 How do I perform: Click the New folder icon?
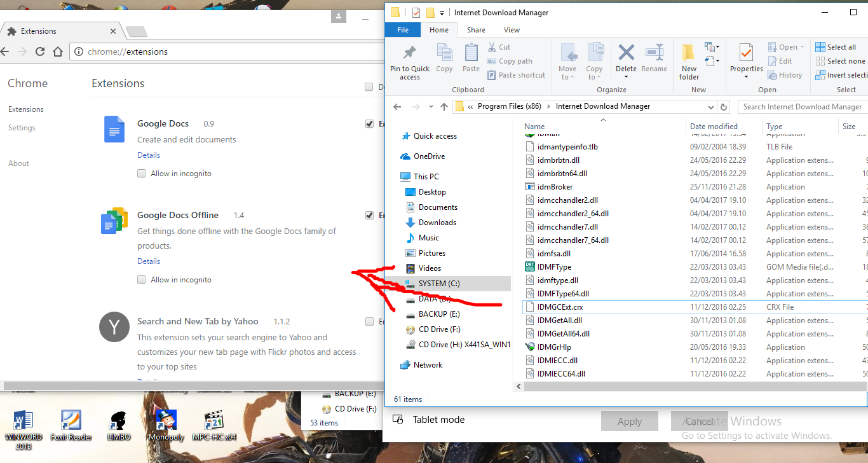(689, 53)
